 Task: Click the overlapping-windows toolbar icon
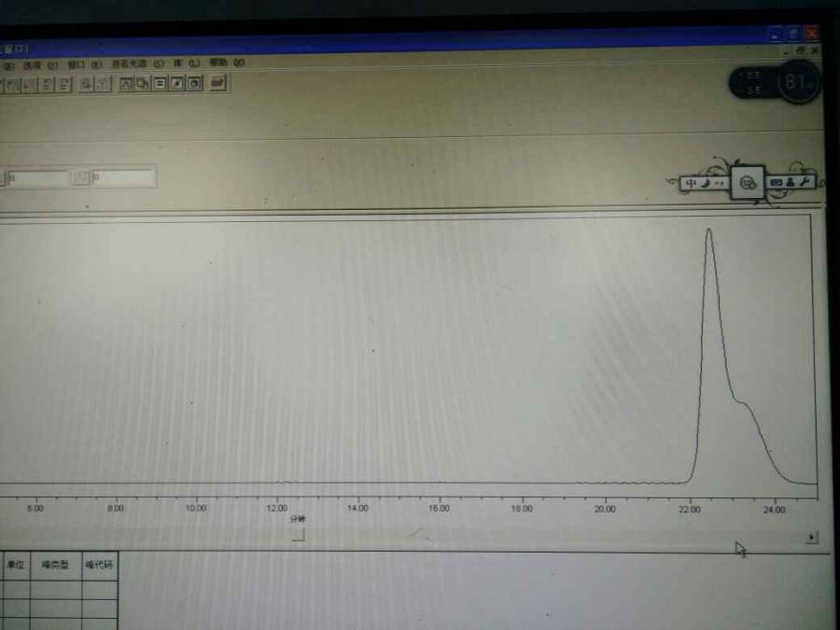click(x=143, y=84)
